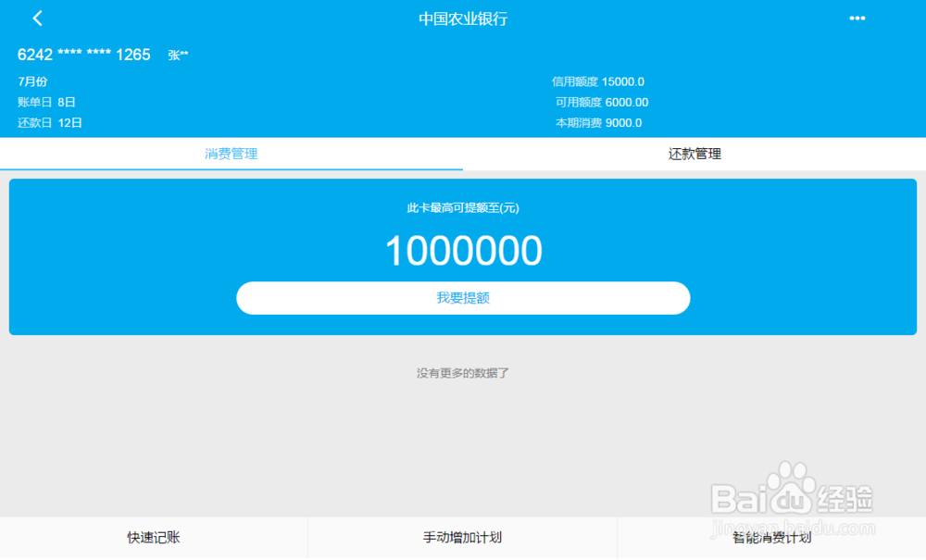Viewport: 926px width, 560px height.
Task: Open 快速记账 at the bottom
Action: coord(154,538)
